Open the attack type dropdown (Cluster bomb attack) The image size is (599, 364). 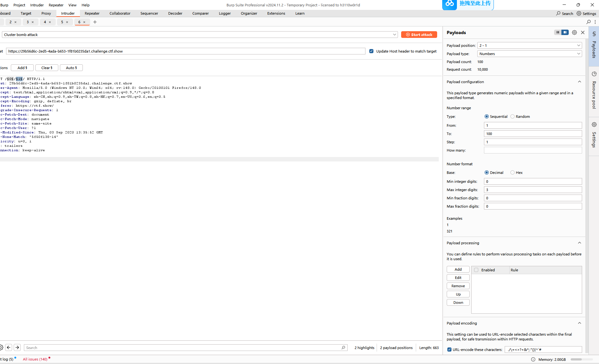pos(200,35)
